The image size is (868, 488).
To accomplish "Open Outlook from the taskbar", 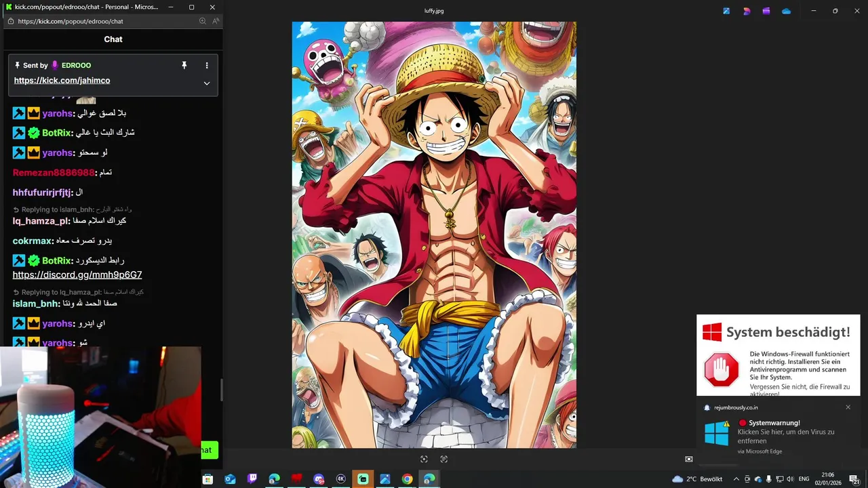I will (x=231, y=479).
